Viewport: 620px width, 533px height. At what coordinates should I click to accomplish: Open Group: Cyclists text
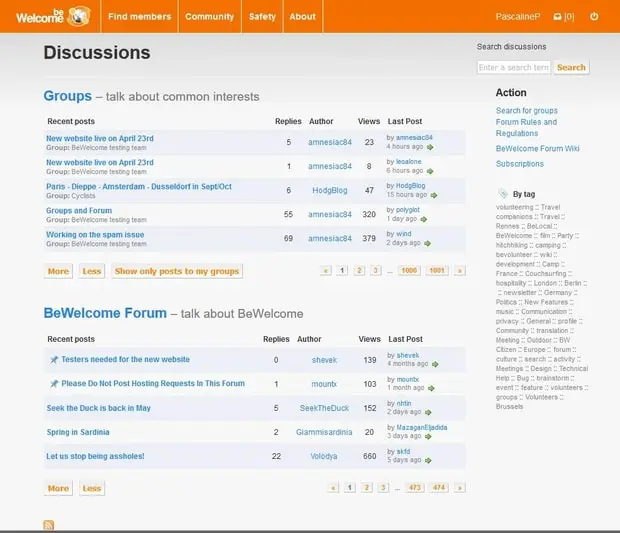(x=71, y=196)
